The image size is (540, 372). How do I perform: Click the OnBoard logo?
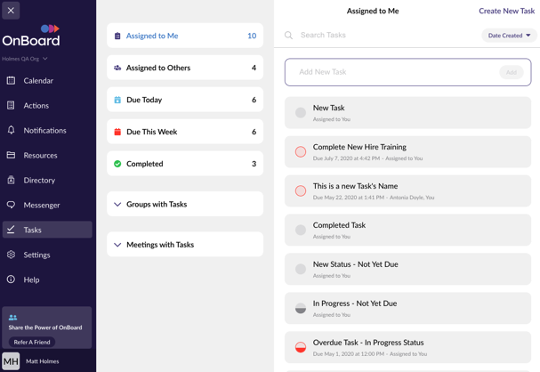click(x=31, y=35)
